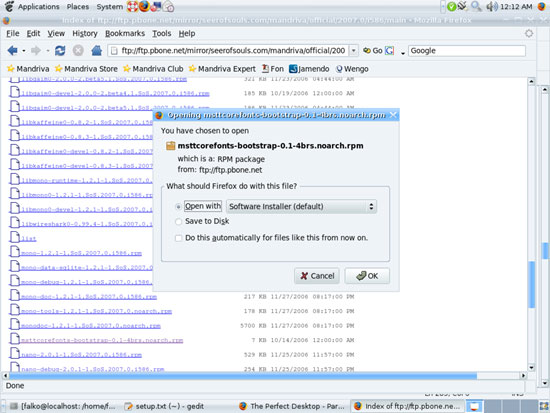Cancel the file opening dialog
Screen dimensions: 550x413
(317, 276)
